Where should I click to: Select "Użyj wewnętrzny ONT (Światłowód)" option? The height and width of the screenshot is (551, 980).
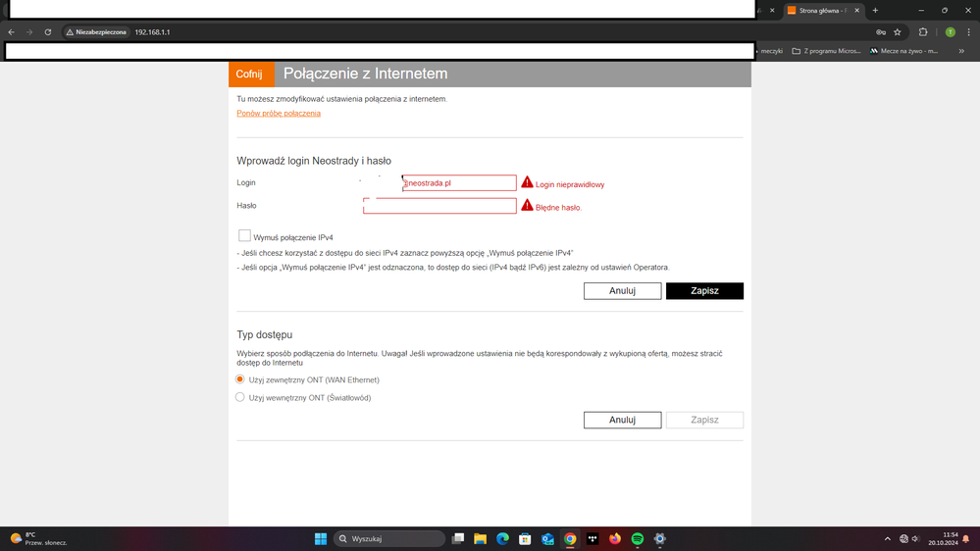coord(240,397)
